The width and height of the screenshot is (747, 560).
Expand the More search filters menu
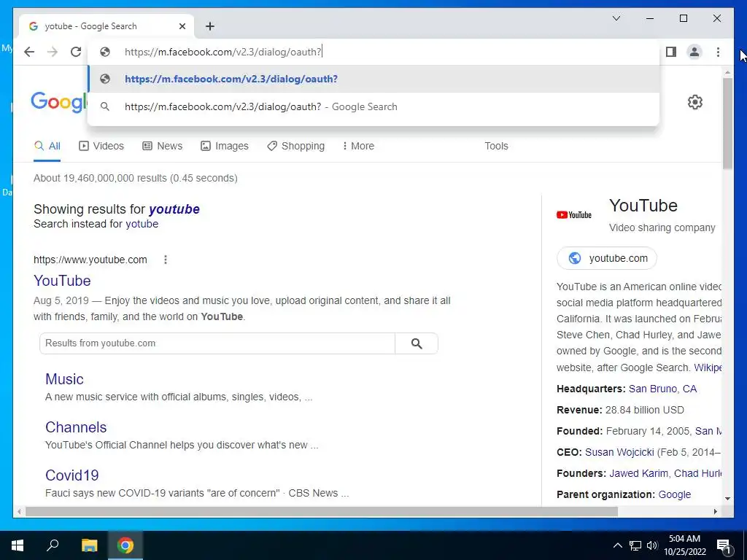coord(358,146)
